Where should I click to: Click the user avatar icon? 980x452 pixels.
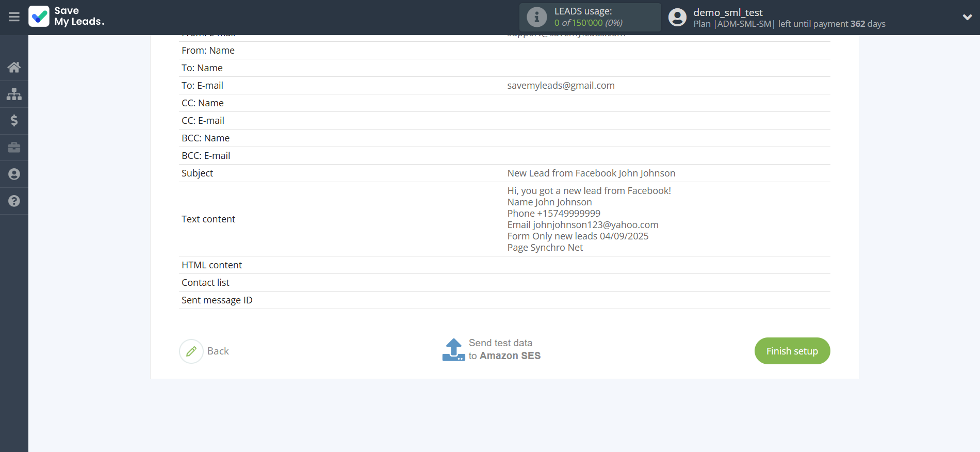(677, 17)
